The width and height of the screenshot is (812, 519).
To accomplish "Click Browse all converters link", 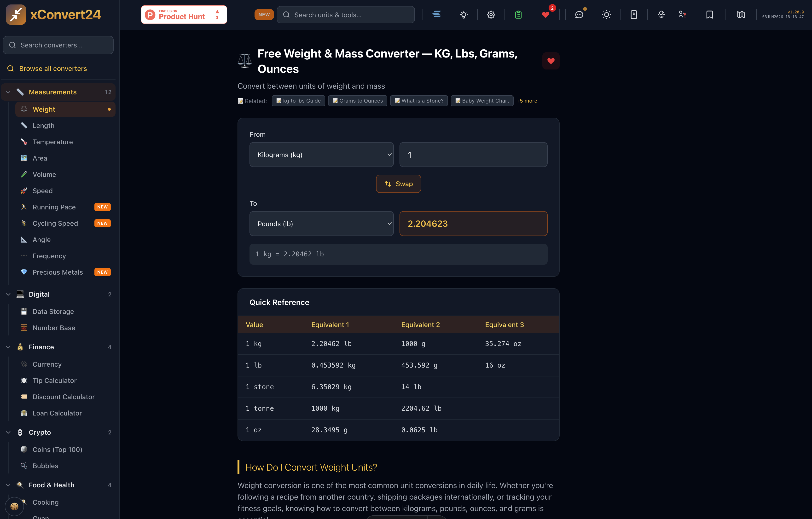I will pos(53,69).
